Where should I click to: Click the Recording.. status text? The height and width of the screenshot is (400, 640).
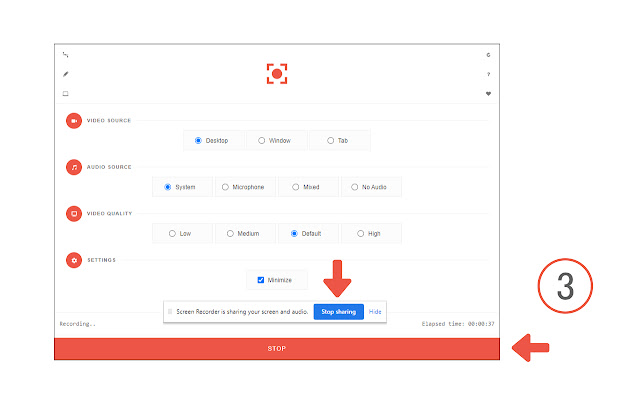[x=78, y=324]
